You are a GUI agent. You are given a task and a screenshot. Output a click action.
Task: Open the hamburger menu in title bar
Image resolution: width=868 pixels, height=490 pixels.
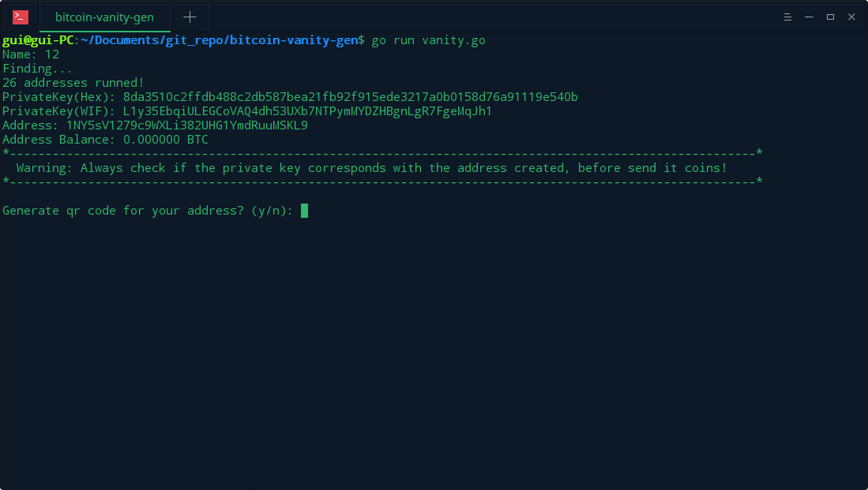(787, 17)
